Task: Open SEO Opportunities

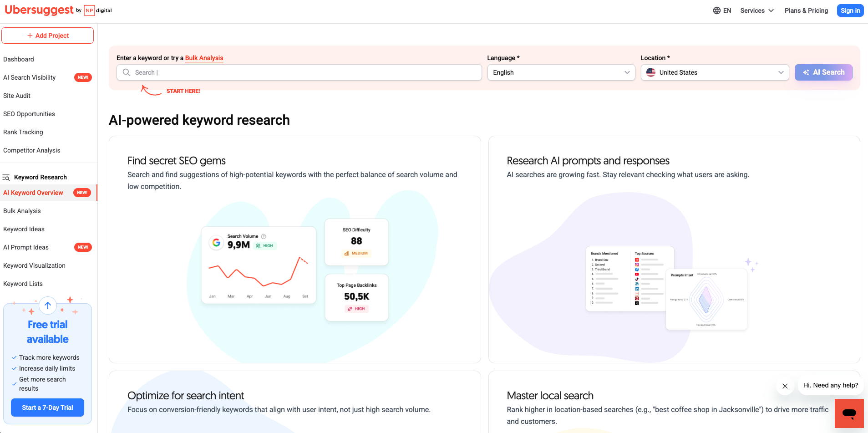Action: pos(29,114)
